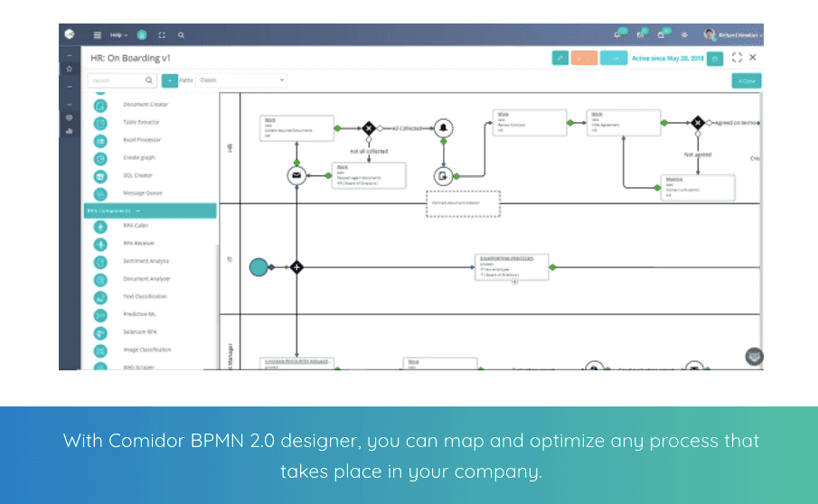
Task: Click the bar chart icon in the left sidebar
Action: pos(70,131)
